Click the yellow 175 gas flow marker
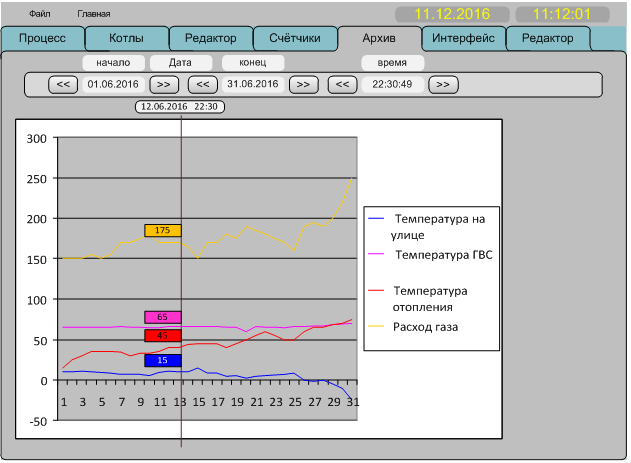 click(x=162, y=230)
